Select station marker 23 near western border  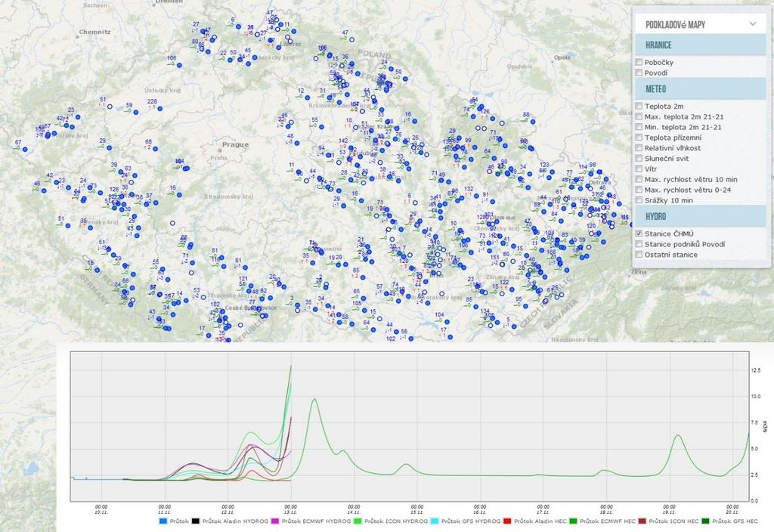pos(78,117)
